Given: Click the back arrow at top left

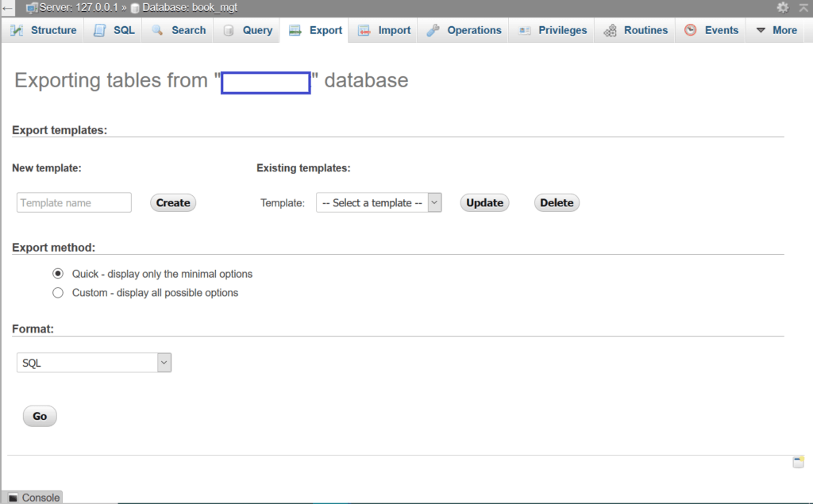Looking at the screenshot, I should 6,6.
